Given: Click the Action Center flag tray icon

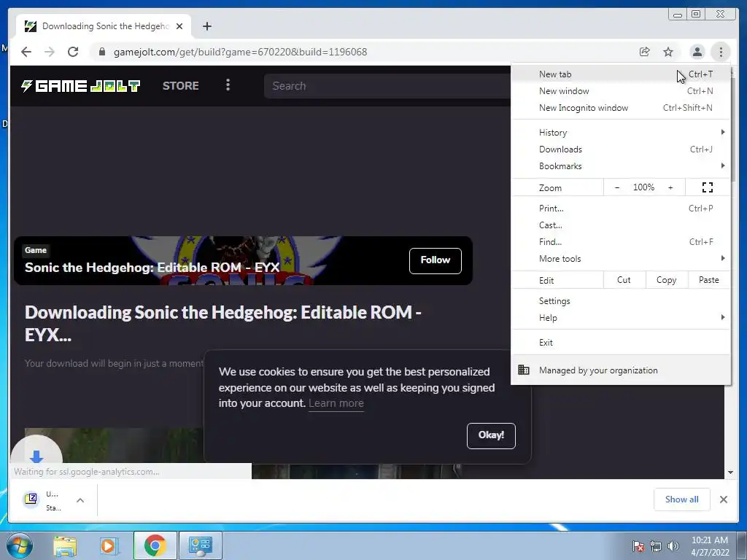Looking at the screenshot, I should pyautogui.click(x=638, y=546).
